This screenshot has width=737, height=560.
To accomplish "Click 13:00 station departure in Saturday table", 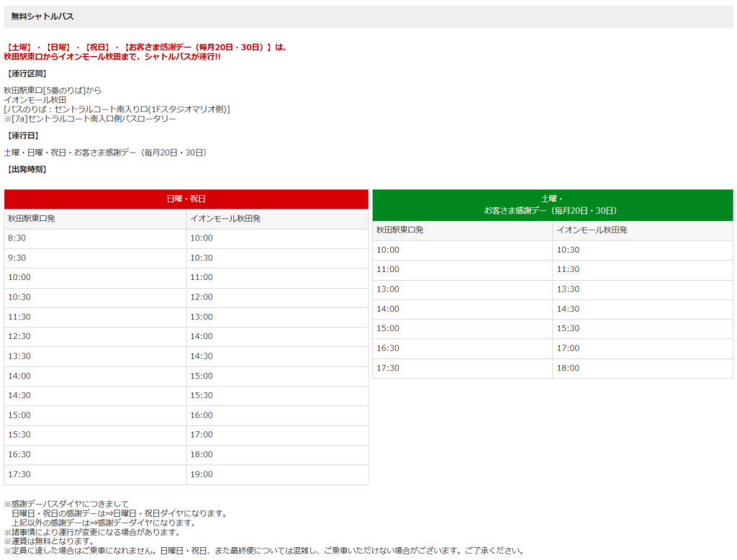I will 388,289.
